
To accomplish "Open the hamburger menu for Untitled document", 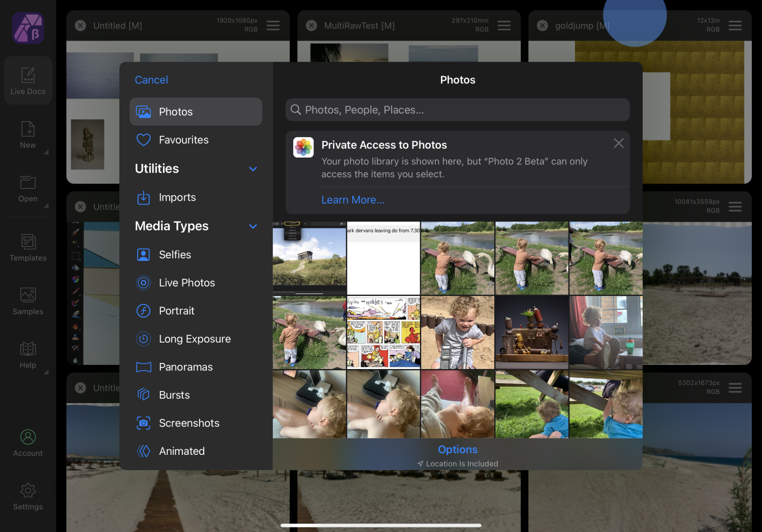I will [x=273, y=25].
